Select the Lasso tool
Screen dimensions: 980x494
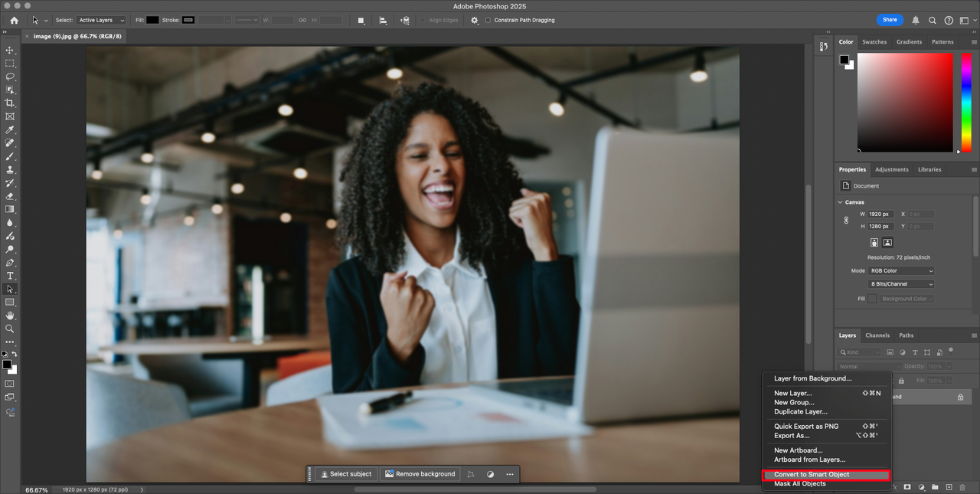click(x=10, y=77)
